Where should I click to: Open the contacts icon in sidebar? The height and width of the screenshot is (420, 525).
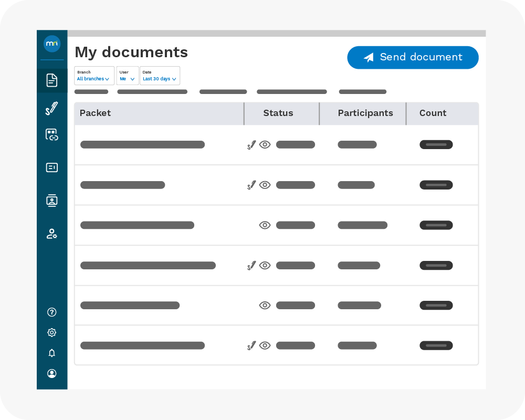click(51, 201)
